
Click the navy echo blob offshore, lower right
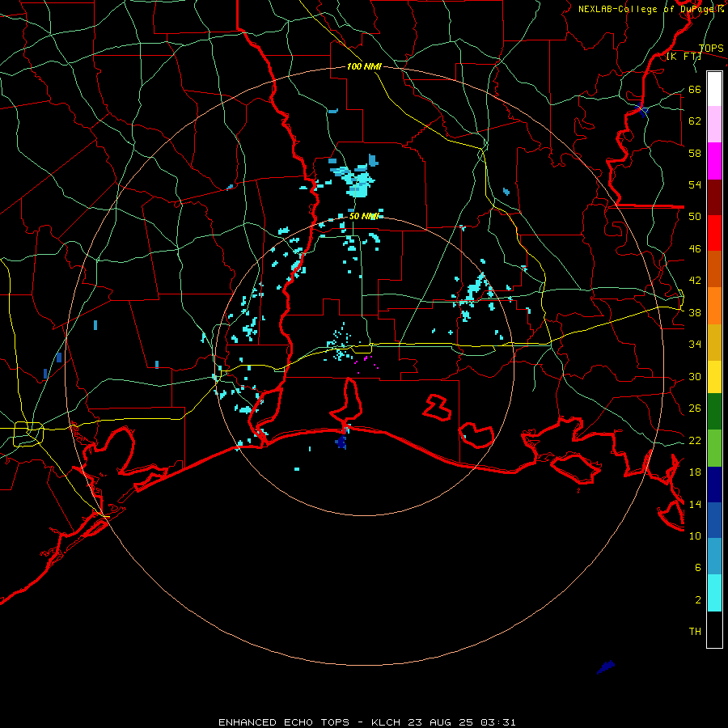tap(605, 667)
